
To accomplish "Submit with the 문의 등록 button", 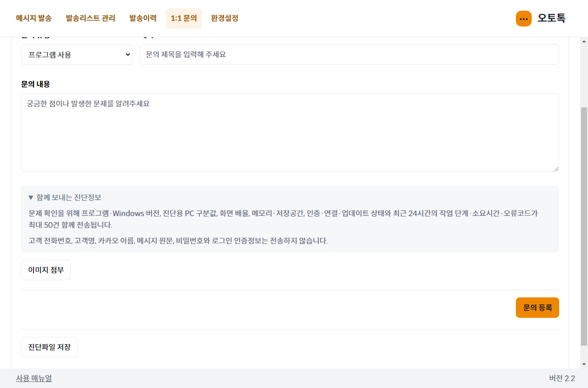I will 537,308.
